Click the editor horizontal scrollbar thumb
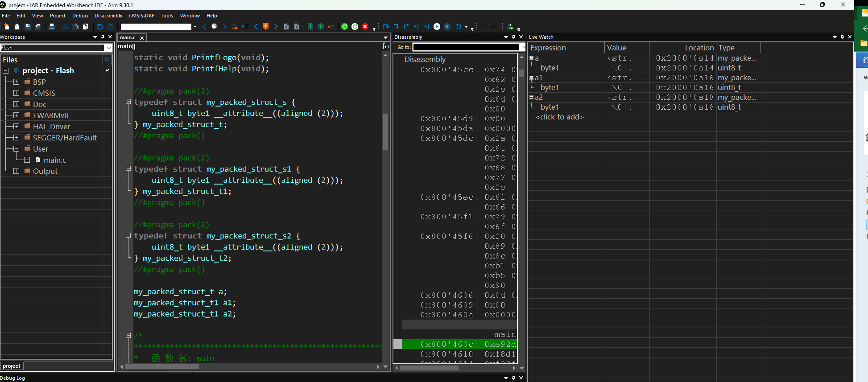868x382 pixels. [x=162, y=367]
